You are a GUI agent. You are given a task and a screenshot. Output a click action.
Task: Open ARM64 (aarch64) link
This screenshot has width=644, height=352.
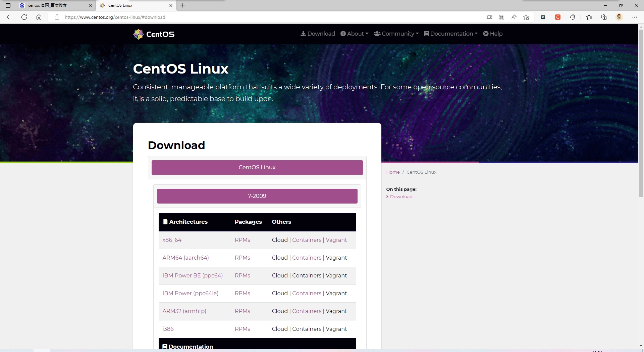185,258
